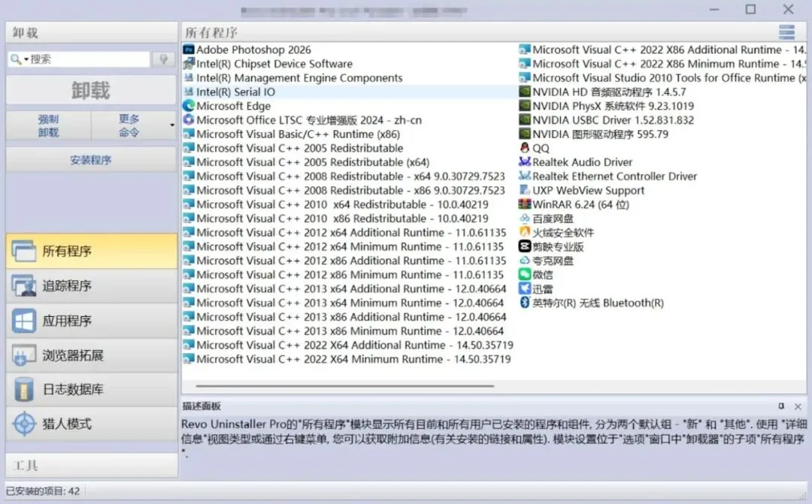Click the Intel(R) Chipset Device Software icon

[189, 64]
